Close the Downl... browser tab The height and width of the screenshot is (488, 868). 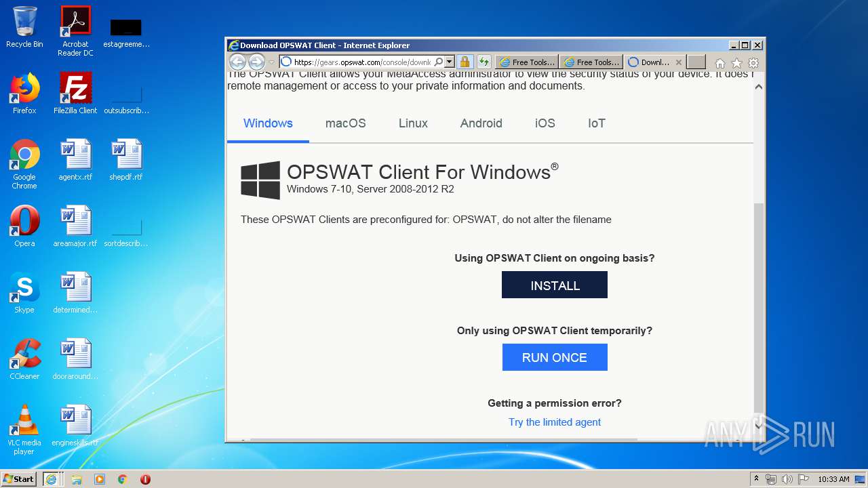678,62
